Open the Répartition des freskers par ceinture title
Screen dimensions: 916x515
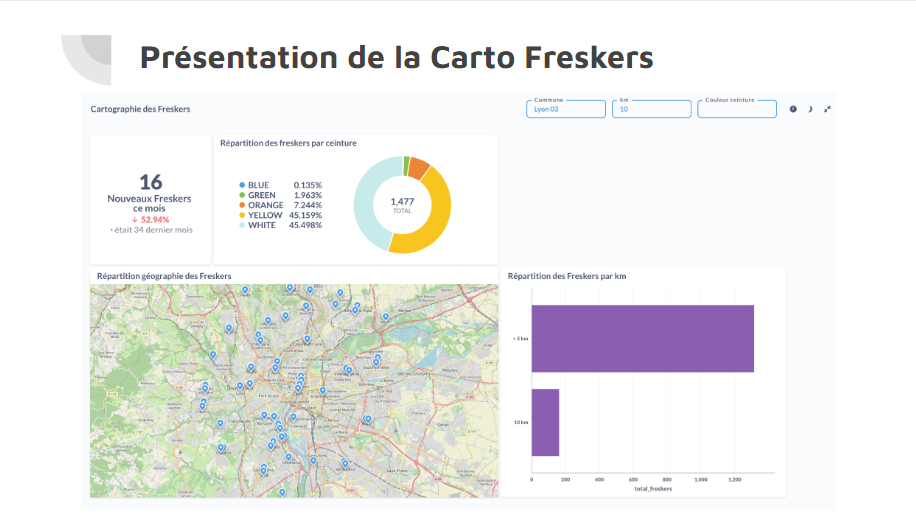tap(288, 143)
